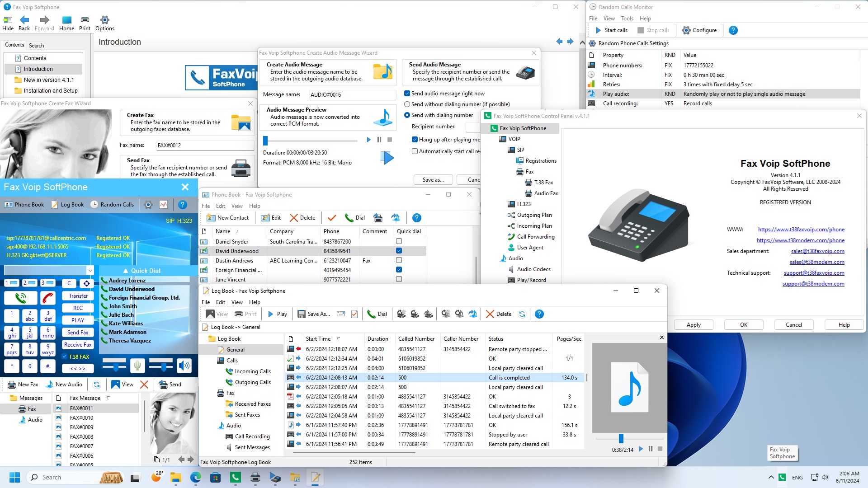Image resolution: width=868 pixels, height=488 pixels.
Task: Select the View menu in Log Book window
Action: tap(237, 302)
